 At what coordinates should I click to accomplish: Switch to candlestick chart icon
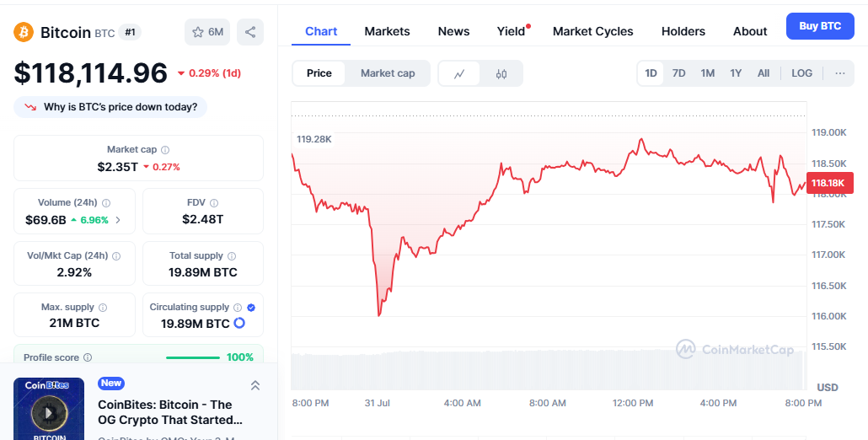(501, 73)
